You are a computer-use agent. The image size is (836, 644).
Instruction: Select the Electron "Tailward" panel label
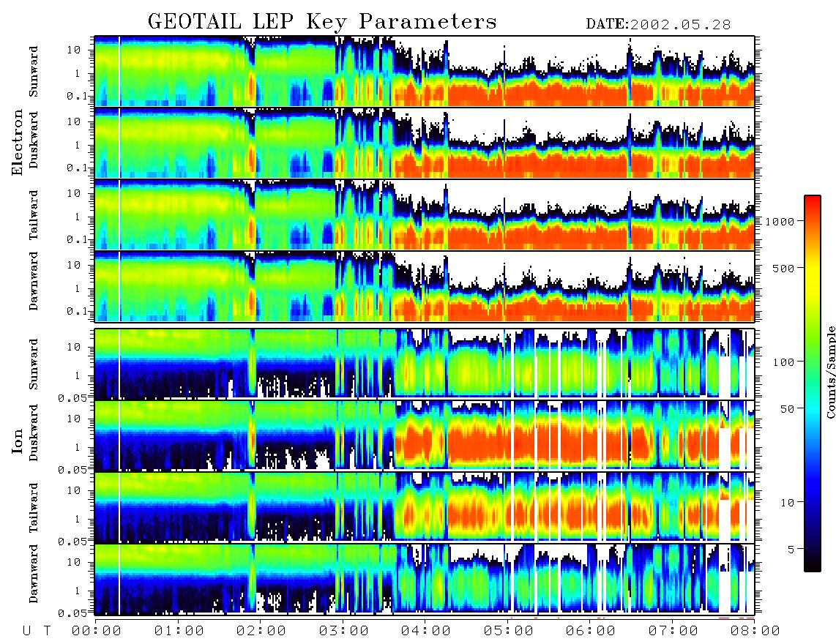tap(34, 215)
